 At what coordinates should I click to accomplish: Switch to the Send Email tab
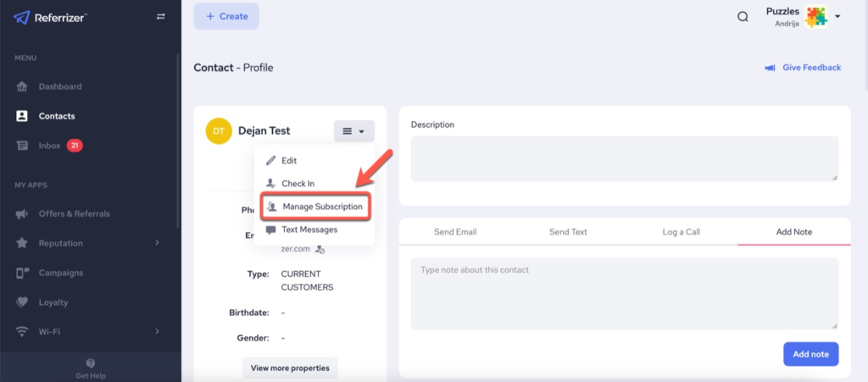click(x=456, y=232)
